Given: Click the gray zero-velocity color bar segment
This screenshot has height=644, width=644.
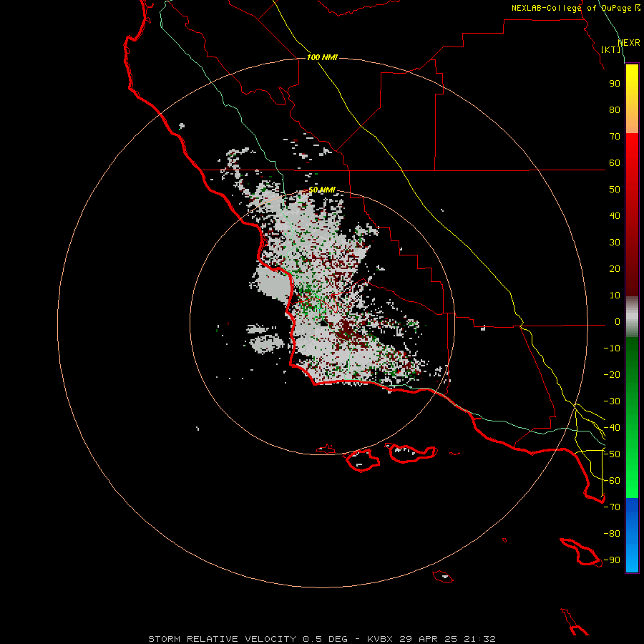Looking at the screenshot, I should 632,317.
